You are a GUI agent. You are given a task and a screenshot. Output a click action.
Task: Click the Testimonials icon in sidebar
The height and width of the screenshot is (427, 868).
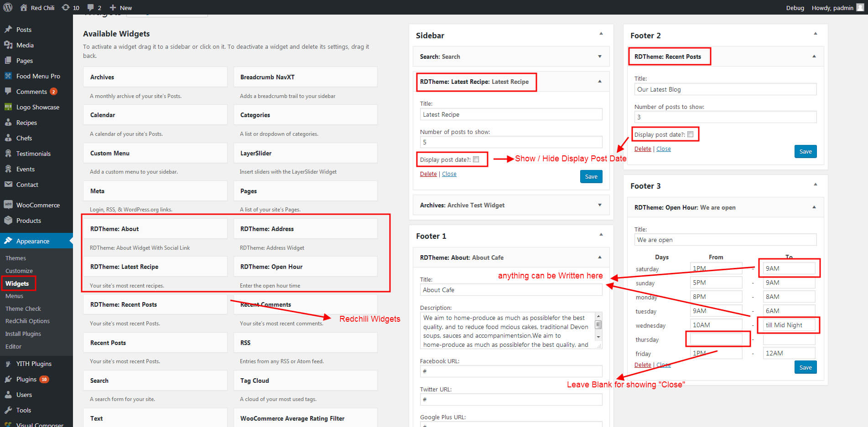pos(8,154)
